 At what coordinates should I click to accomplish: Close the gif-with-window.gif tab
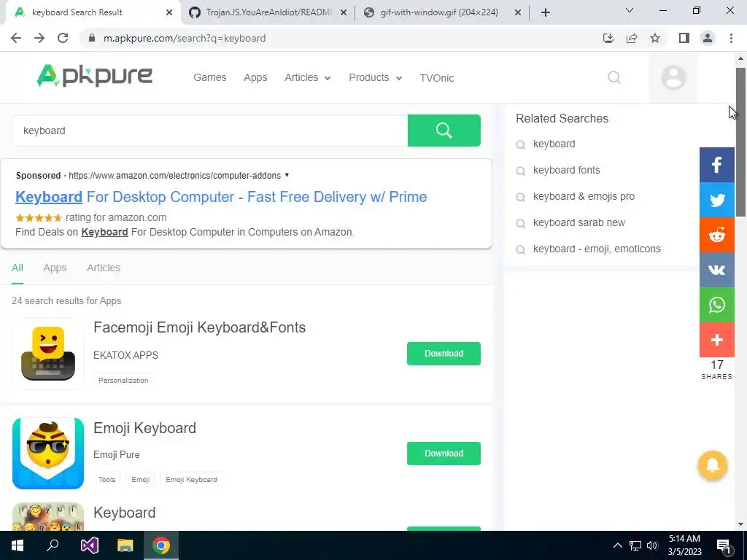click(x=518, y=12)
